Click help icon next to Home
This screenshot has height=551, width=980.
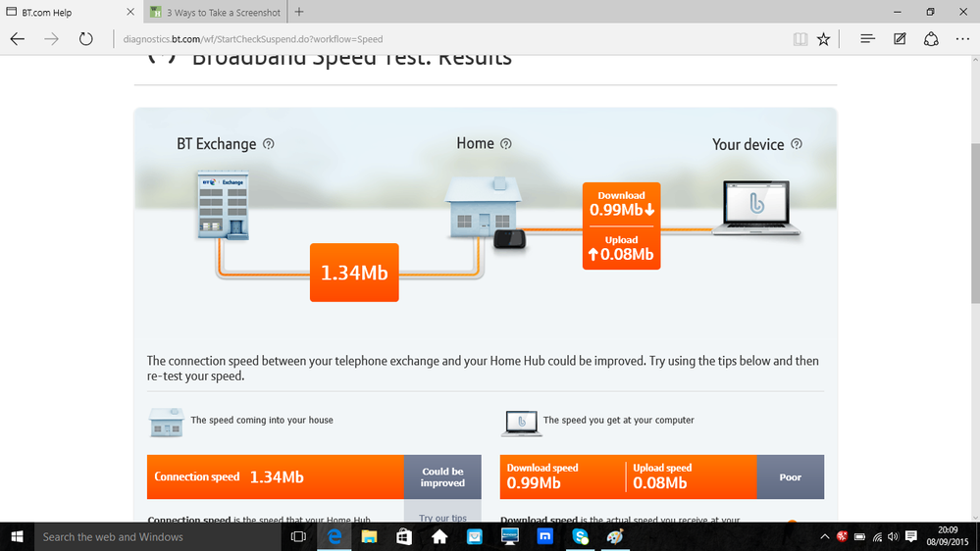[505, 144]
